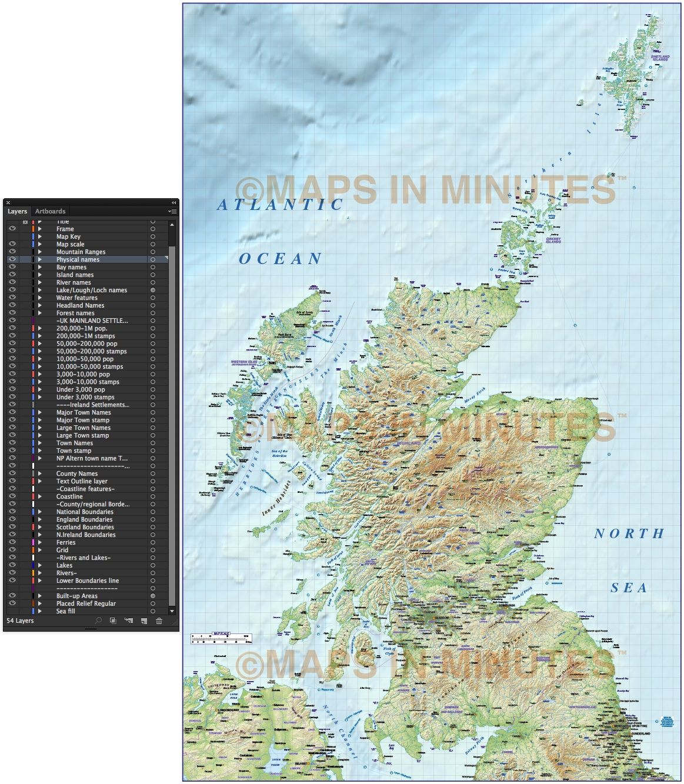
Task: Click Locate Object magnifier icon
Action: click(x=98, y=621)
